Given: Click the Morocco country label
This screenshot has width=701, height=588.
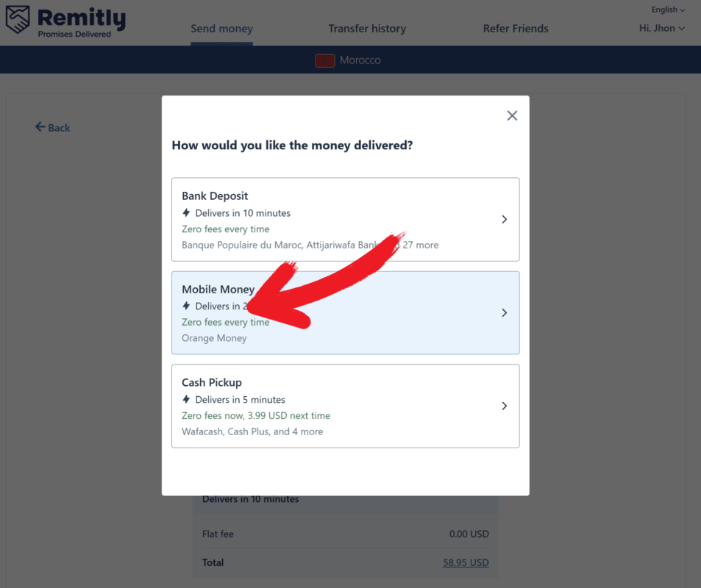Looking at the screenshot, I should 360,60.
